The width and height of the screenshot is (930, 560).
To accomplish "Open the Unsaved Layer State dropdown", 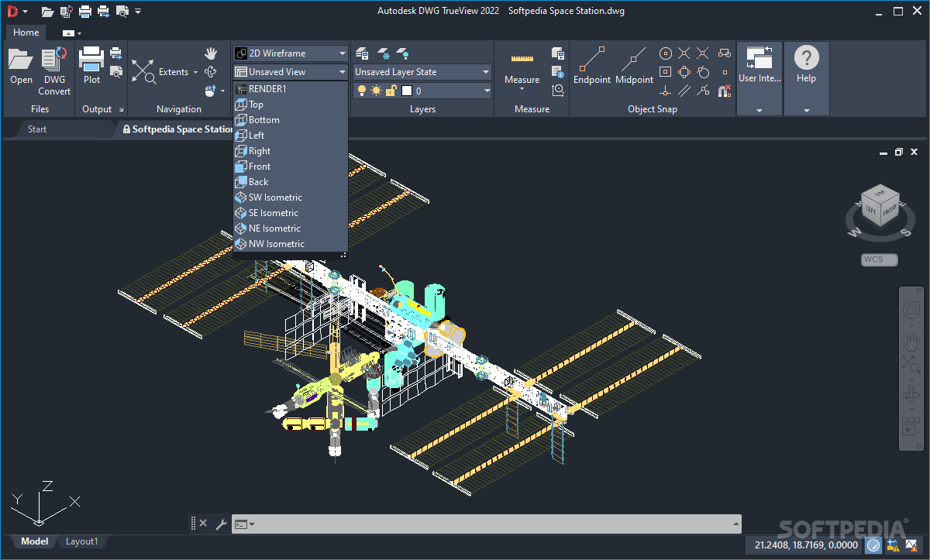I will pyautogui.click(x=422, y=72).
